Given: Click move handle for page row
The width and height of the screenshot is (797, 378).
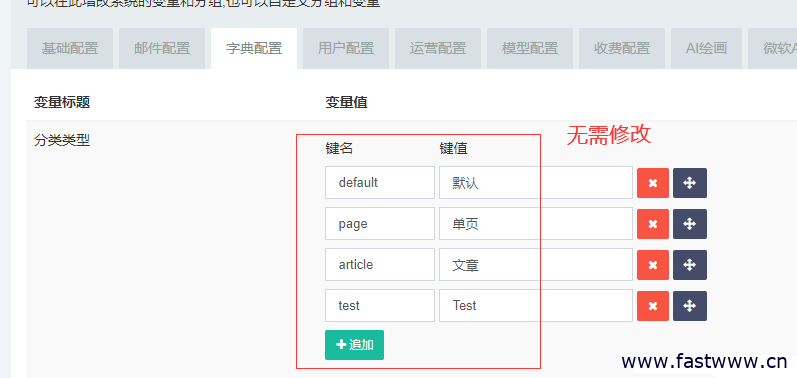Looking at the screenshot, I should point(690,224).
